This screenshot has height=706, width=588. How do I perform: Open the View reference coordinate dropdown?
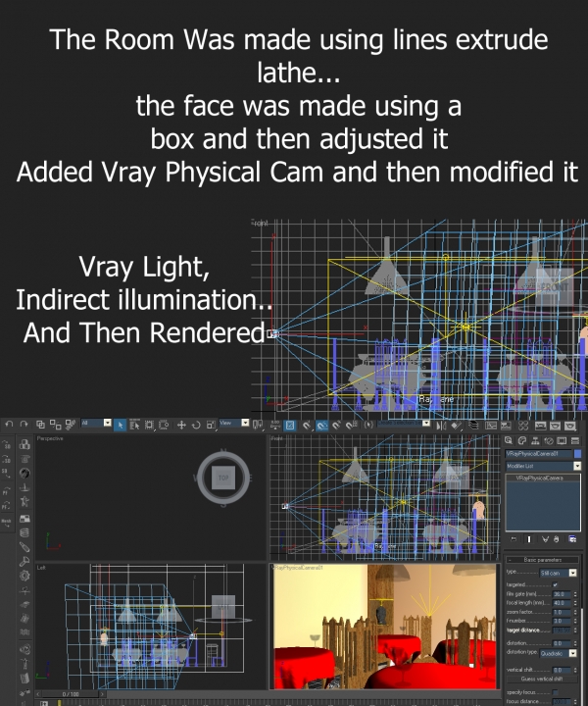coord(234,423)
